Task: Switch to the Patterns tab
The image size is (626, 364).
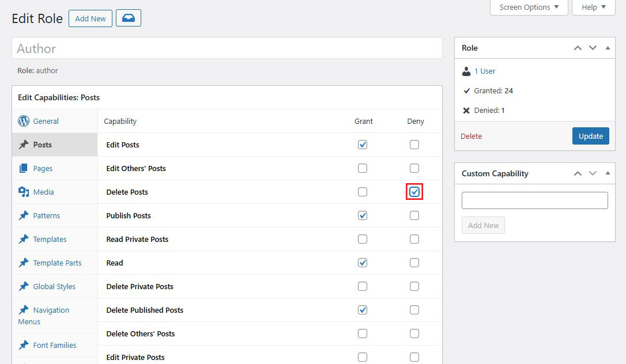Action: click(x=55, y=215)
